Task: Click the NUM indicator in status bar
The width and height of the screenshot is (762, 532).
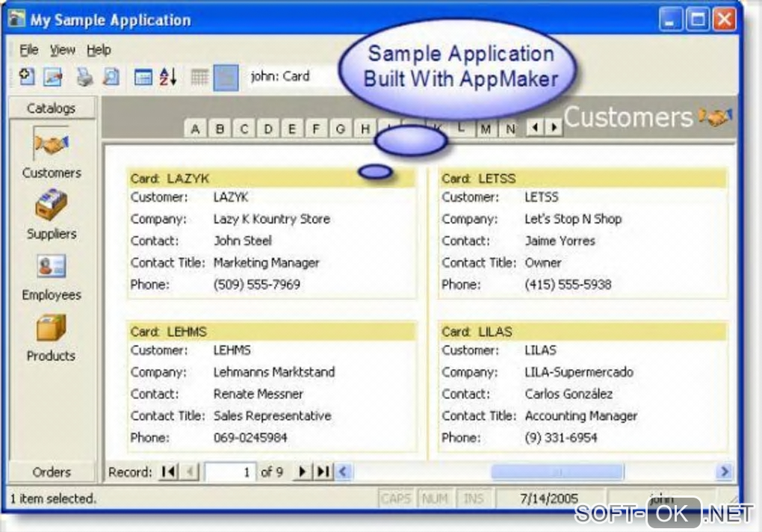Action: point(435,498)
